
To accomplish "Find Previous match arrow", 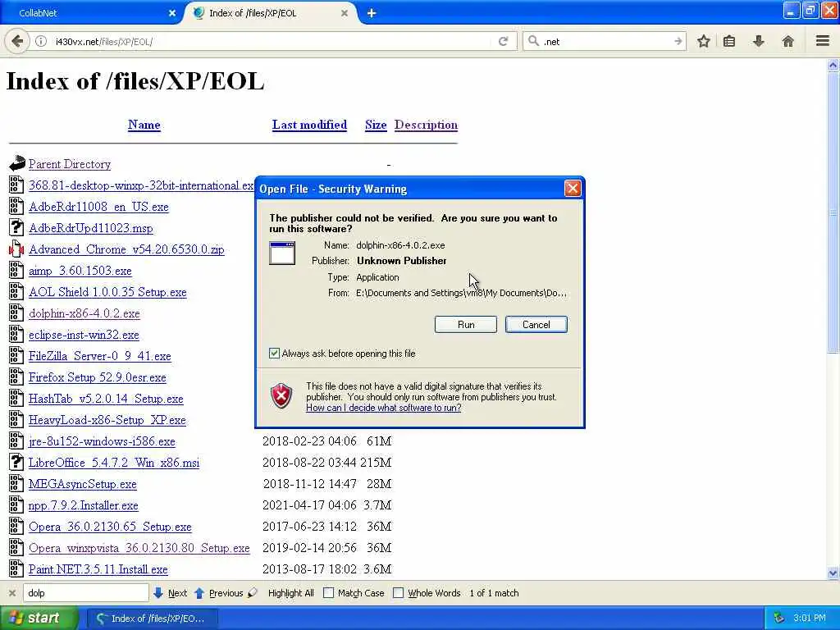I will 199,593.
